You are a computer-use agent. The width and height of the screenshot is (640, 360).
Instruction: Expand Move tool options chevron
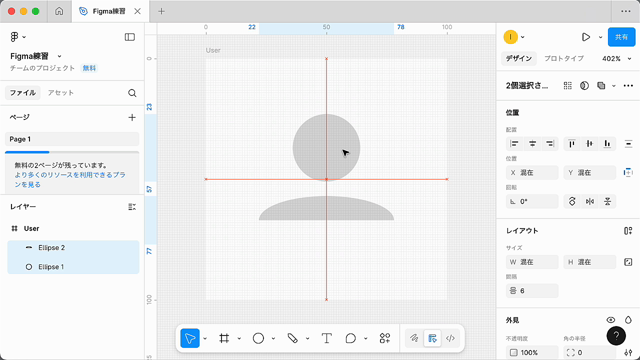tap(205, 338)
